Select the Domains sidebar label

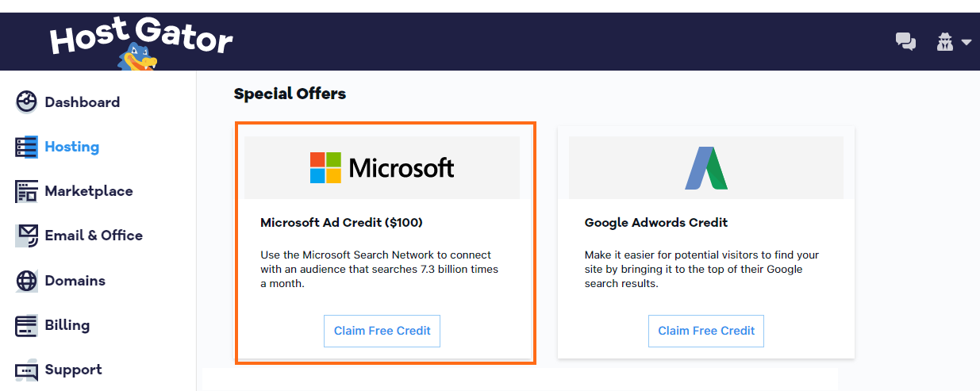point(75,281)
